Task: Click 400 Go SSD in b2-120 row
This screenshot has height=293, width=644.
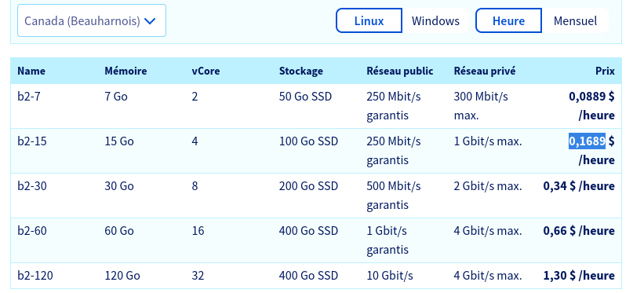Action: 308,275
